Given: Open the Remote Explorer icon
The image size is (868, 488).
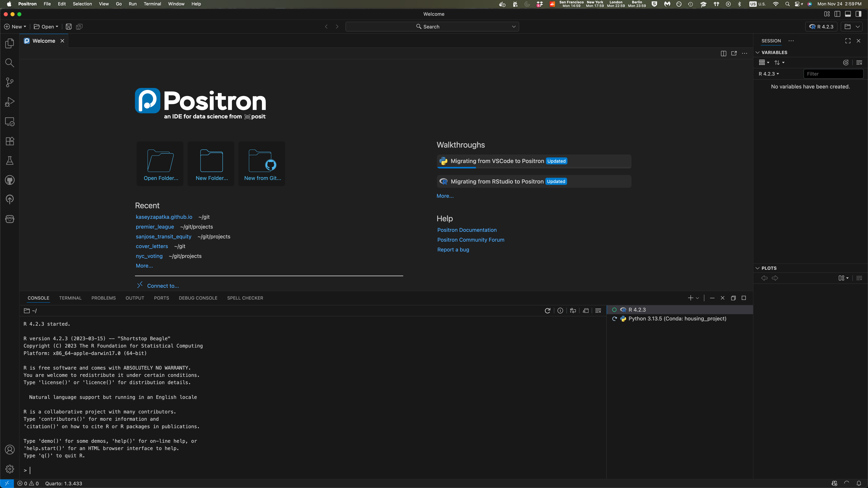Looking at the screenshot, I should coord(9,122).
